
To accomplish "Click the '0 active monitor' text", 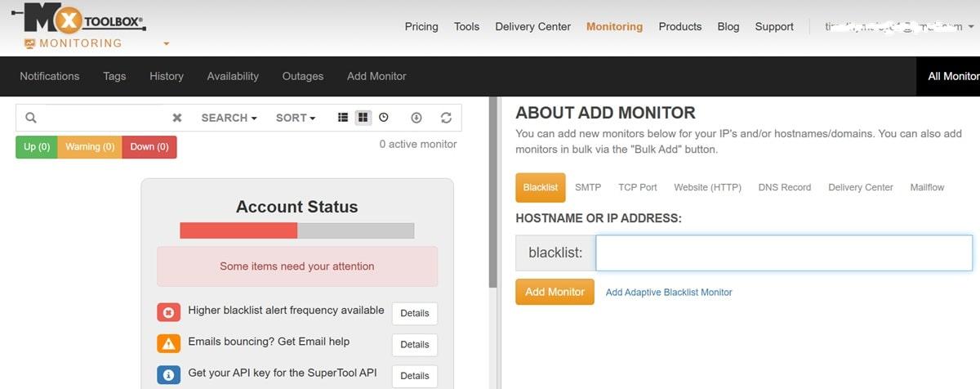I will [418, 144].
